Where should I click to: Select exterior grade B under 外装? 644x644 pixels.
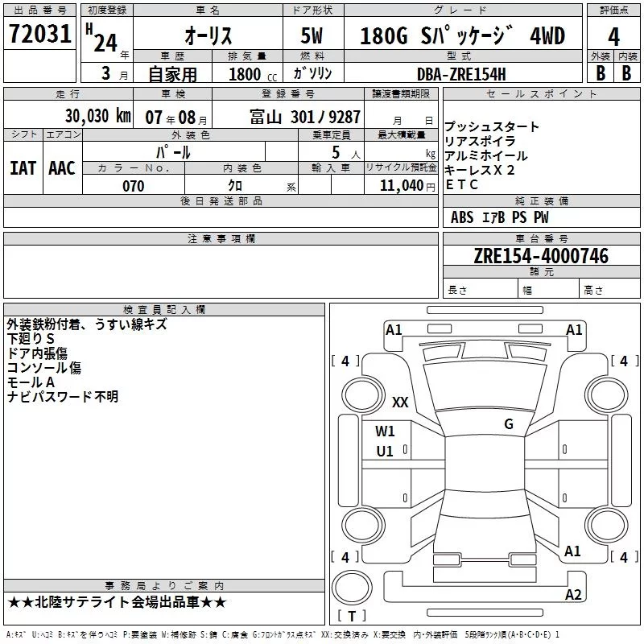tap(601, 73)
